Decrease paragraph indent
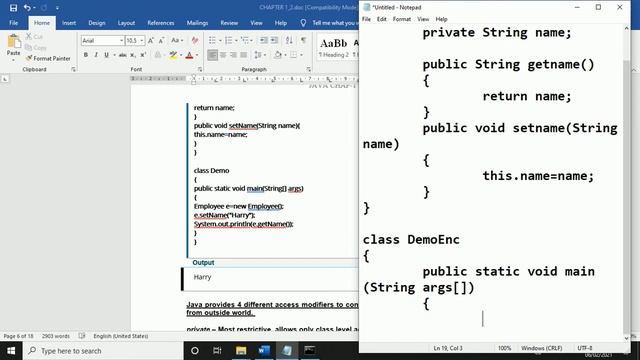 pos(264,40)
